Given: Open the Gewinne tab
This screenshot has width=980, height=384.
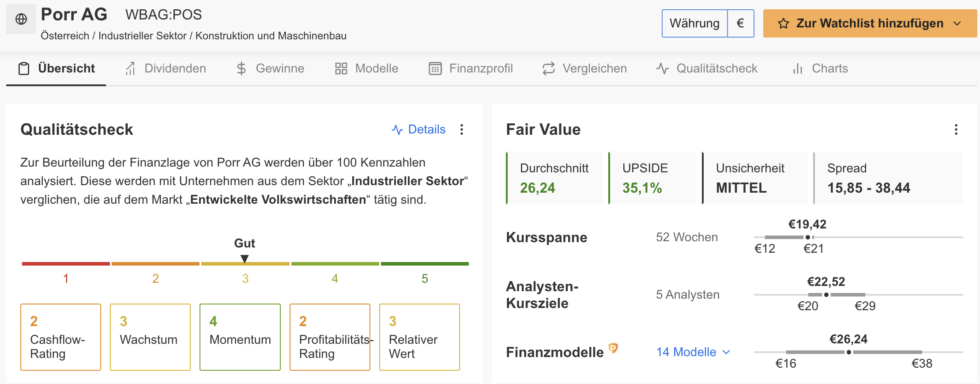Looking at the screenshot, I should (270, 68).
